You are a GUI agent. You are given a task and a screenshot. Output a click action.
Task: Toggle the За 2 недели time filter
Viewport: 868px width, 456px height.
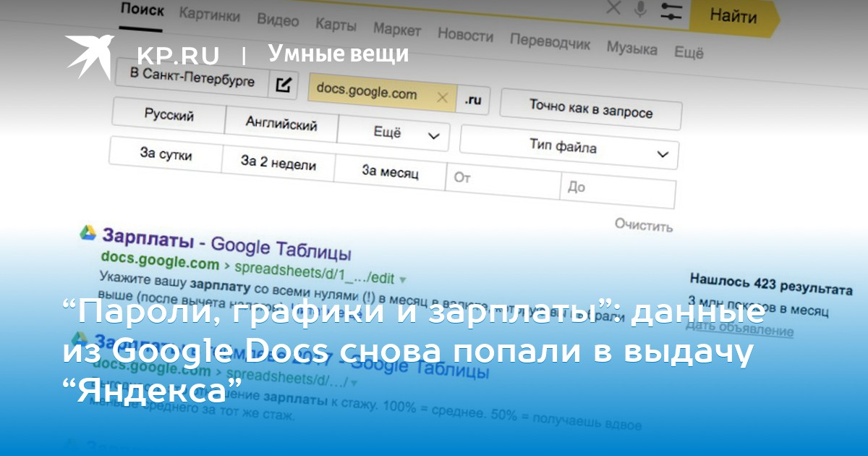[278, 163]
